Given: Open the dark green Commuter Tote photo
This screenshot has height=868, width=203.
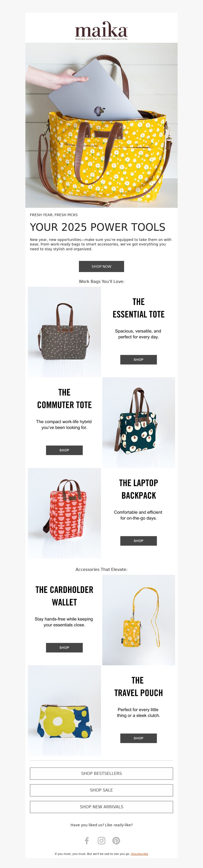Looking at the screenshot, I should pos(139,423).
